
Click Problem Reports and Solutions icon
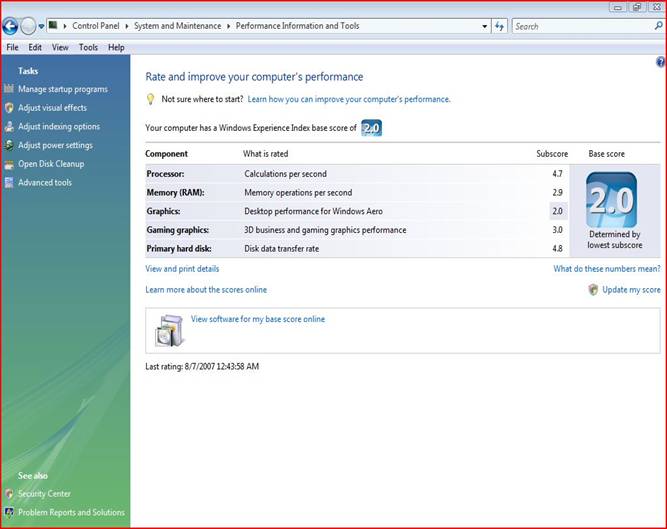[x=9, y=512]
